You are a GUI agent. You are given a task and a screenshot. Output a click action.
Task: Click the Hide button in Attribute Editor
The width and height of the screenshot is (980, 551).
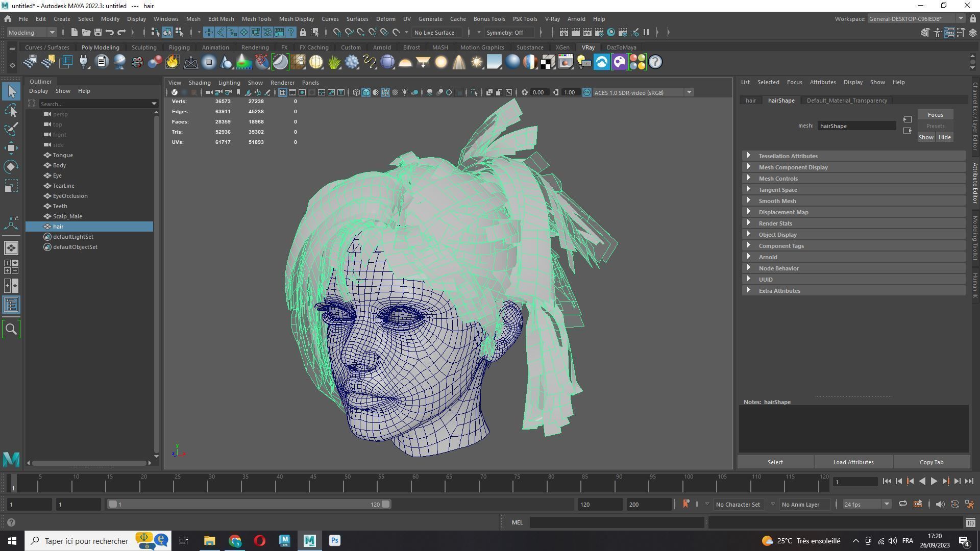pyautogui.click(x=944, y=137)
